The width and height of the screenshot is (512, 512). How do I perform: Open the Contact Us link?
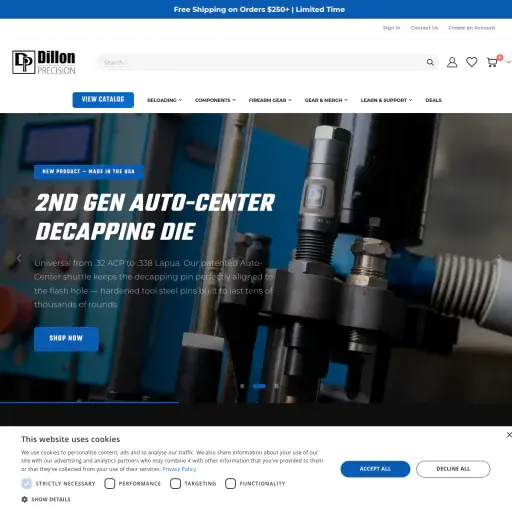pos(424,28)
